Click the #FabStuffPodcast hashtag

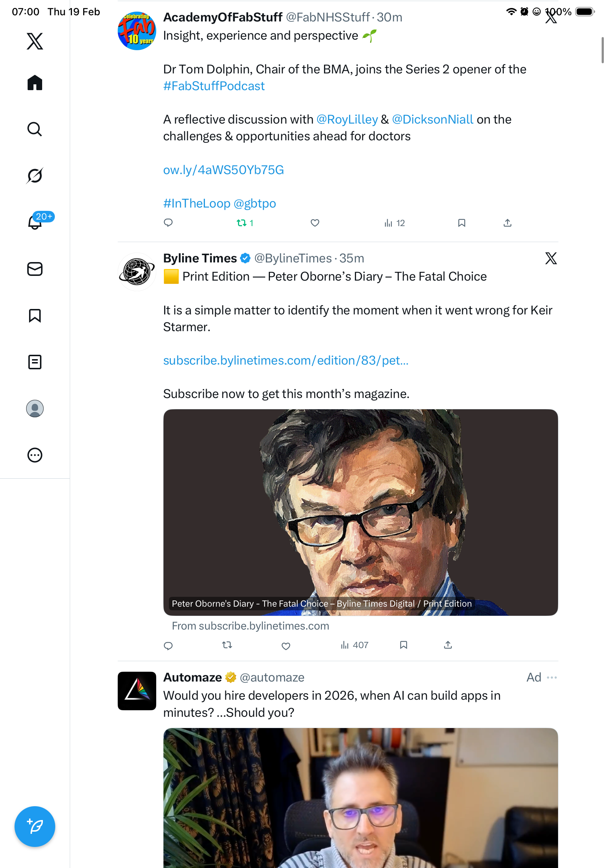[214, 86]
